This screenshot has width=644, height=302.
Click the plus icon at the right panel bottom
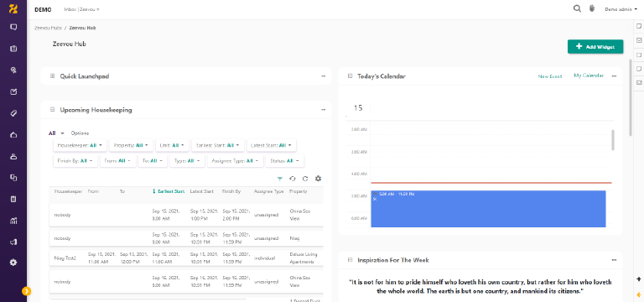tap(639, 279)
